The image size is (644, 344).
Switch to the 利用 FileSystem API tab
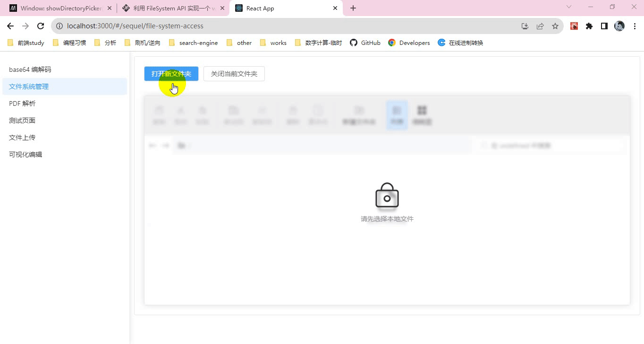pyautogui.click(x=170, y=8)
